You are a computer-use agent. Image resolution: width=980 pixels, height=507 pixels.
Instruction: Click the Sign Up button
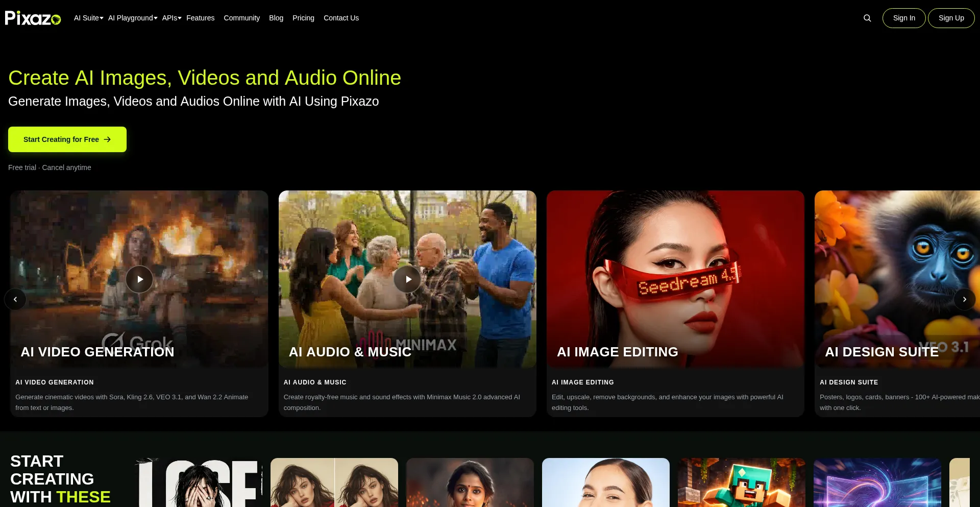pos(951,18)
